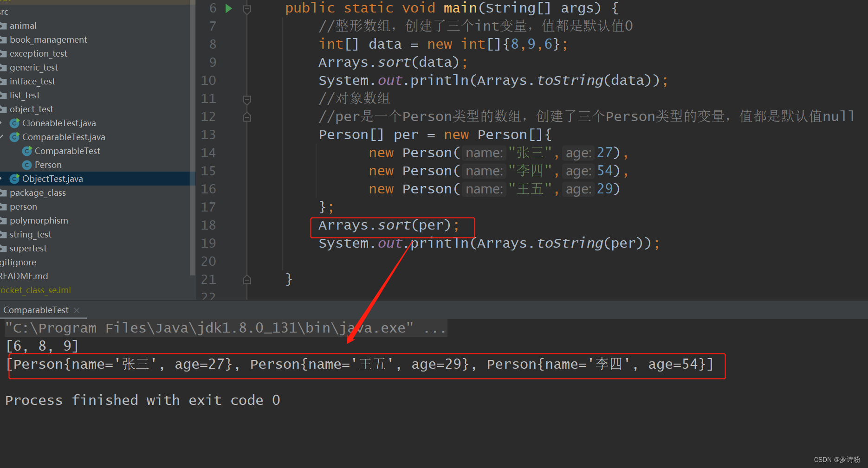Switch to the ComparableTest run tab

click(36, 310)
